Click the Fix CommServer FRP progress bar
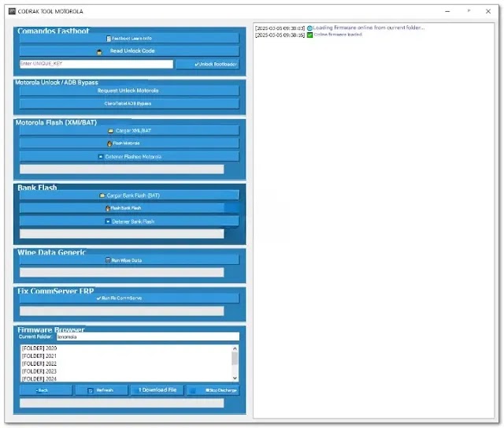 click(x=122, y=311)
